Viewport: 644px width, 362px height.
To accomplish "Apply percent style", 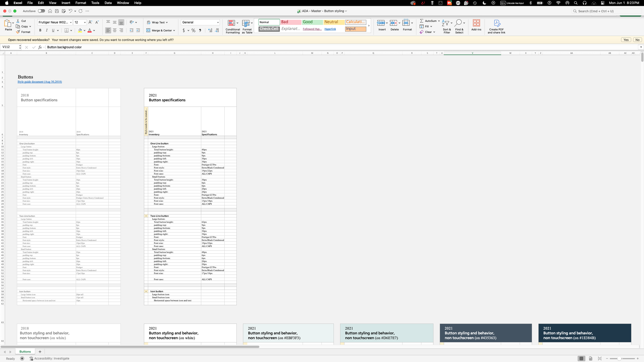I will [x=193, y=30].
